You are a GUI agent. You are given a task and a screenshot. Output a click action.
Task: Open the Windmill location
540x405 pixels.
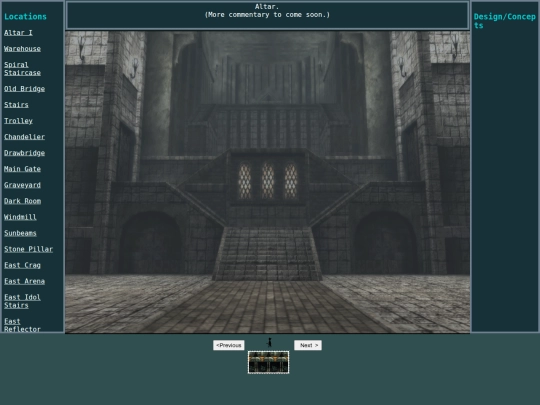[x=20, y=217]
